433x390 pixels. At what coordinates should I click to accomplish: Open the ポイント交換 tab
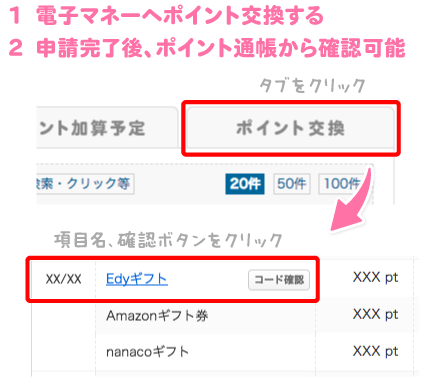[290, 128]
